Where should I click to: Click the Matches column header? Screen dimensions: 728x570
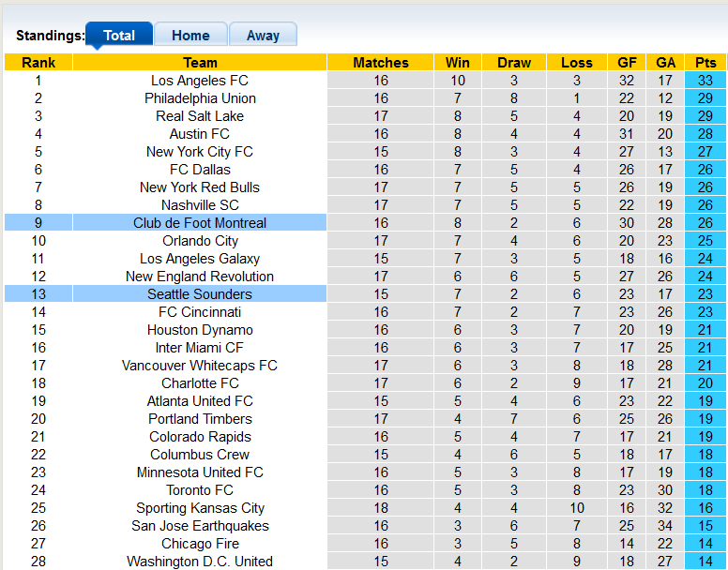[x=381, y=63]
